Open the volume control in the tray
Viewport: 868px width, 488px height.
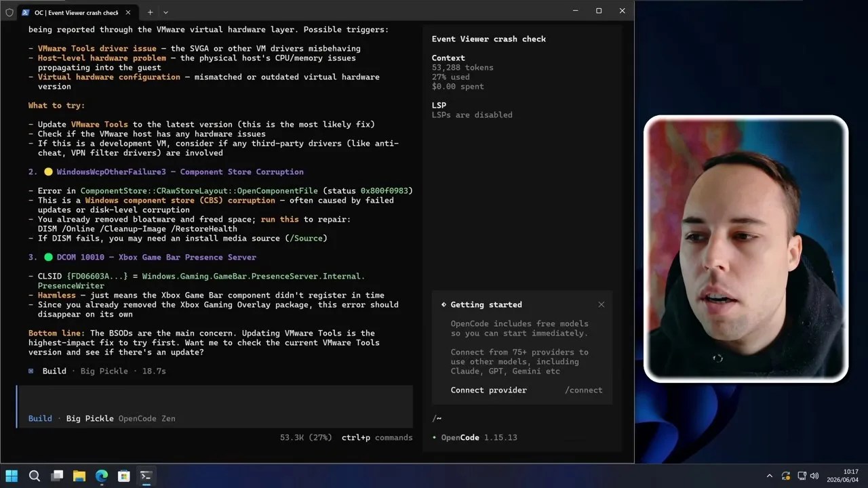pos(814,476)
